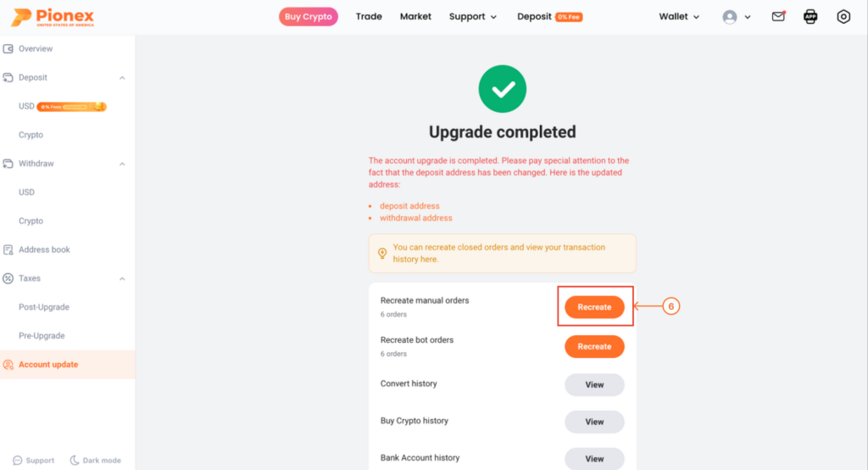Recreate manual orders button
This screenshot has height=470, width=868.
pos(594,307)
